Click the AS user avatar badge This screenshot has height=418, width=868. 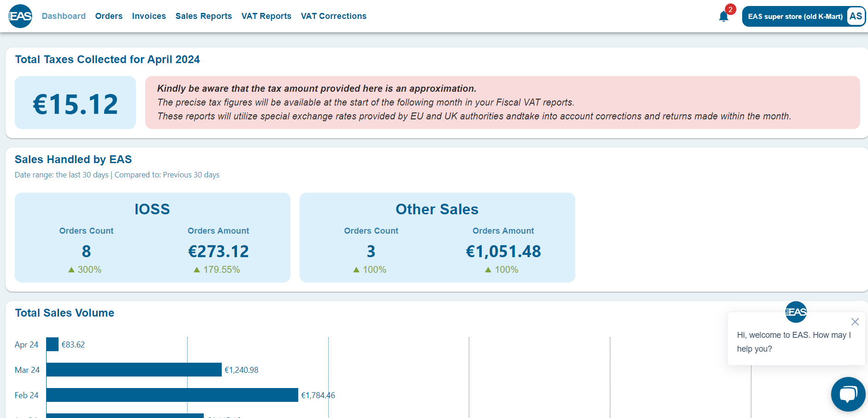[856, 16]
